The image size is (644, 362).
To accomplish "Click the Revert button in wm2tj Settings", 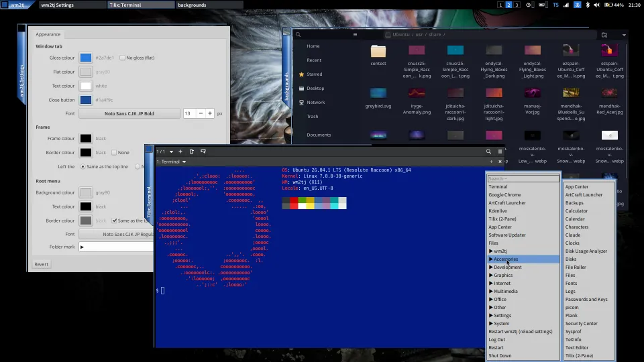I will coord(41,264).
